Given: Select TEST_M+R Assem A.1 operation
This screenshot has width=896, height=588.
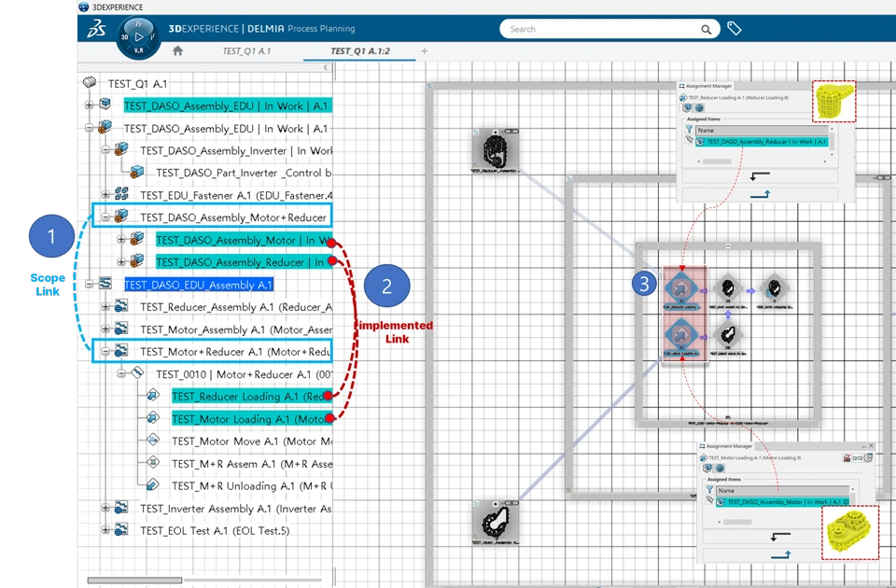Looking at the screenshot, I should tap(251, 464).
